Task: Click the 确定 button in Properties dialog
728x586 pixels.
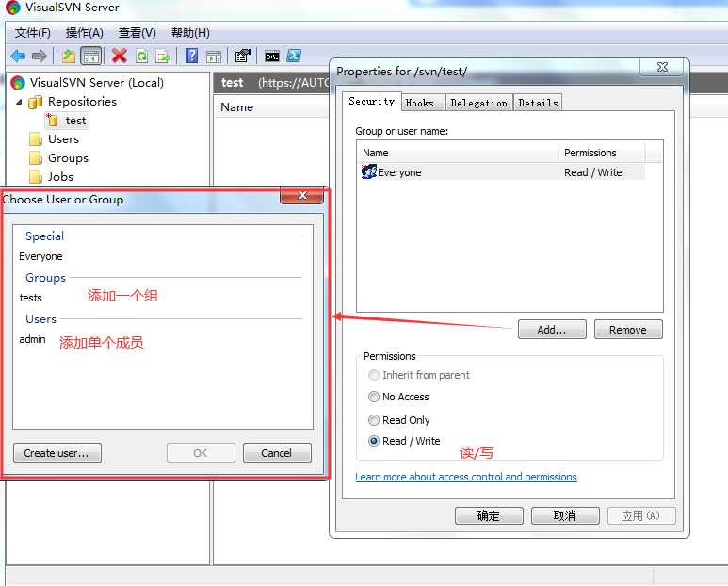Action: (489, 516)
